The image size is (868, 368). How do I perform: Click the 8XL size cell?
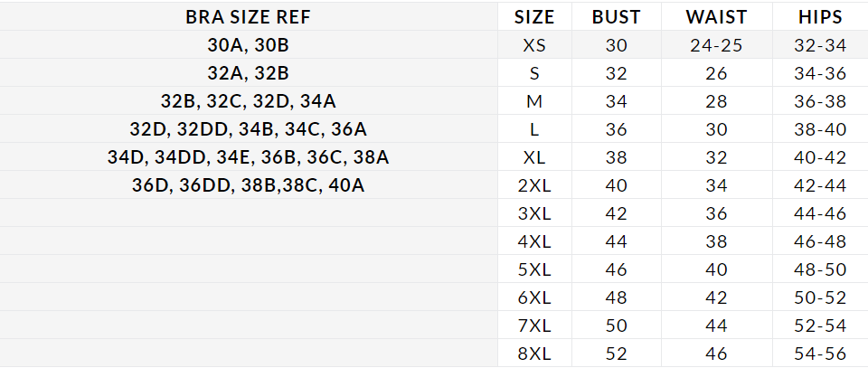coord(534,353)
